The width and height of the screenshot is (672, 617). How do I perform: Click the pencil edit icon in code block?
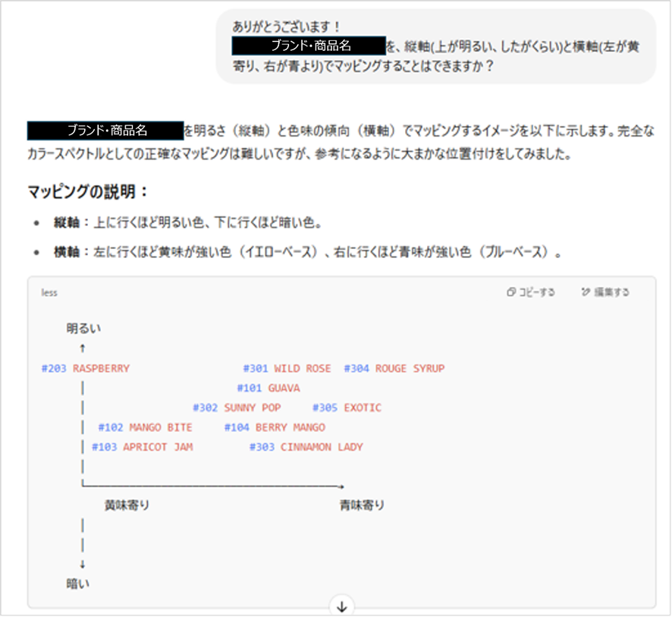pyautogui.click(x=586, y=292)
